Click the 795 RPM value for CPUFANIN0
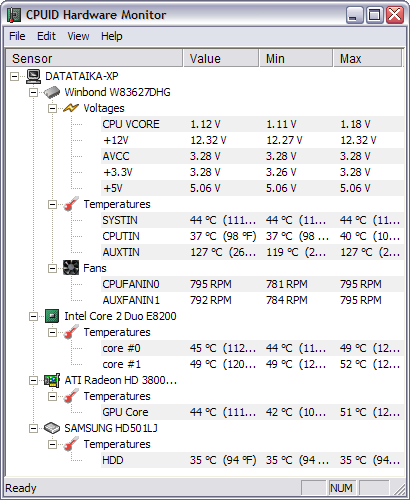Screen dimensions: 410x500 click(211, 284)
